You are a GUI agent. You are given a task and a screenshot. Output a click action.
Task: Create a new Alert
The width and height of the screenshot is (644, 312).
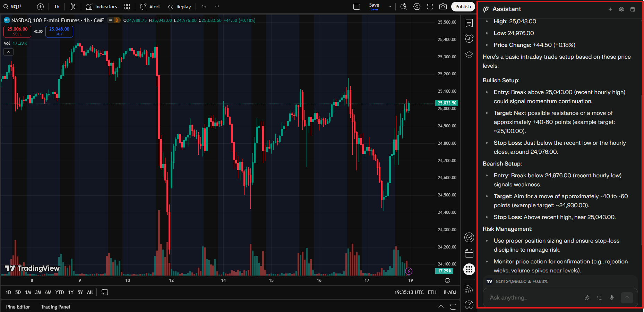click(150, 7)
